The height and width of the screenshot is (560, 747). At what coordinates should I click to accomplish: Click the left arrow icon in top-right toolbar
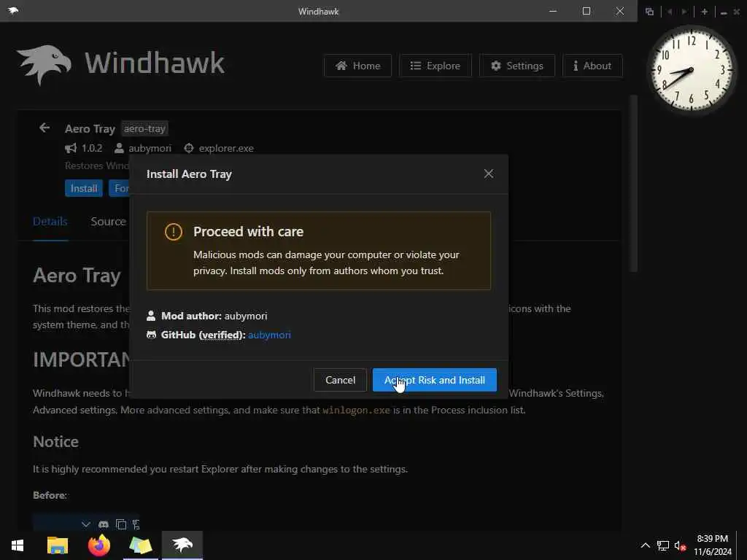(670, 12)
